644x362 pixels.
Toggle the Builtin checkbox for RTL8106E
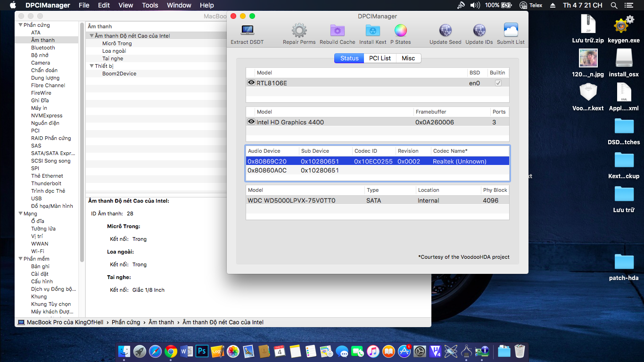[498, 83]
